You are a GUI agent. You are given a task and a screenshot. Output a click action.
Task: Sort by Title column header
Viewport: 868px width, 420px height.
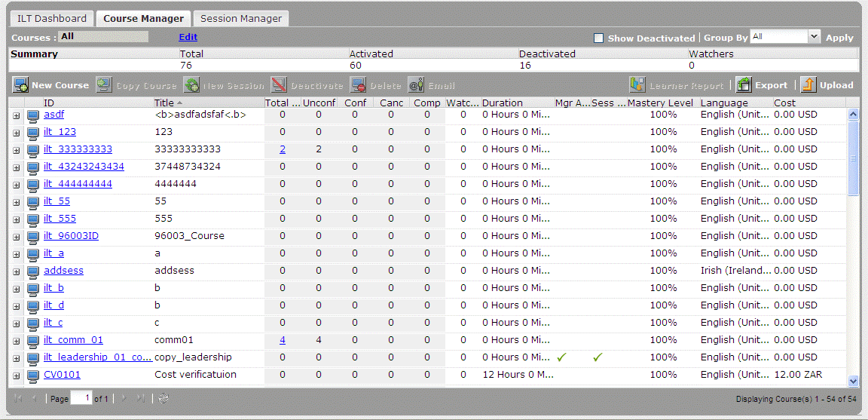coord(209,103)
